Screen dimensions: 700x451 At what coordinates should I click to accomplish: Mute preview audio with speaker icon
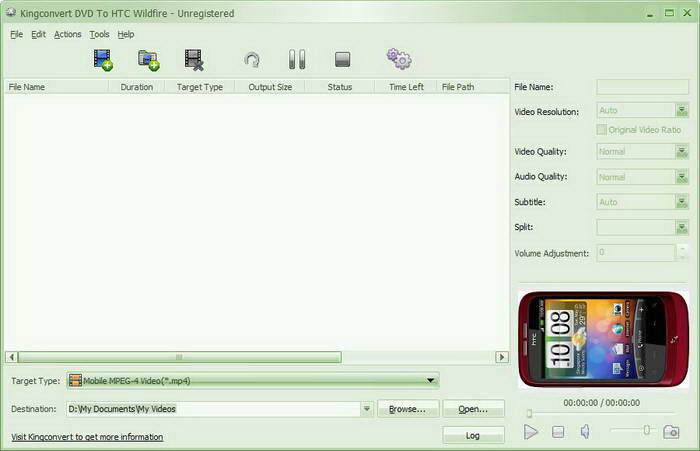pyautogui.click(x=586, y=431)
